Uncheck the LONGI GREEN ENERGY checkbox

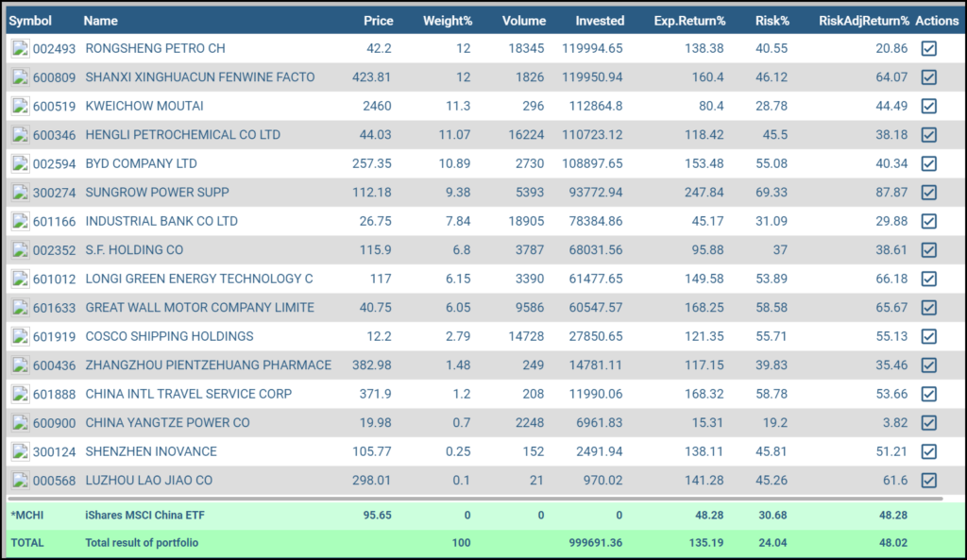point(929,279)
